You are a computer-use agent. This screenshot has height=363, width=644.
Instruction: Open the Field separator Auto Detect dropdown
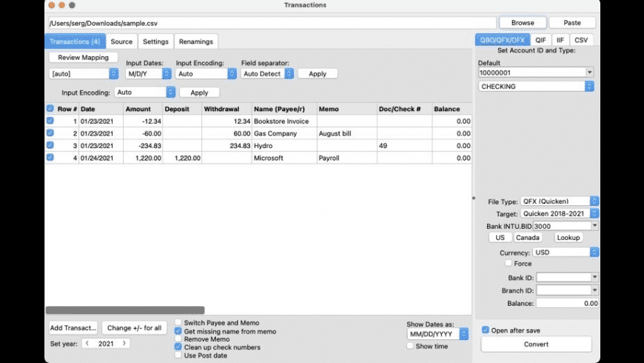click(x=267, y=73)
